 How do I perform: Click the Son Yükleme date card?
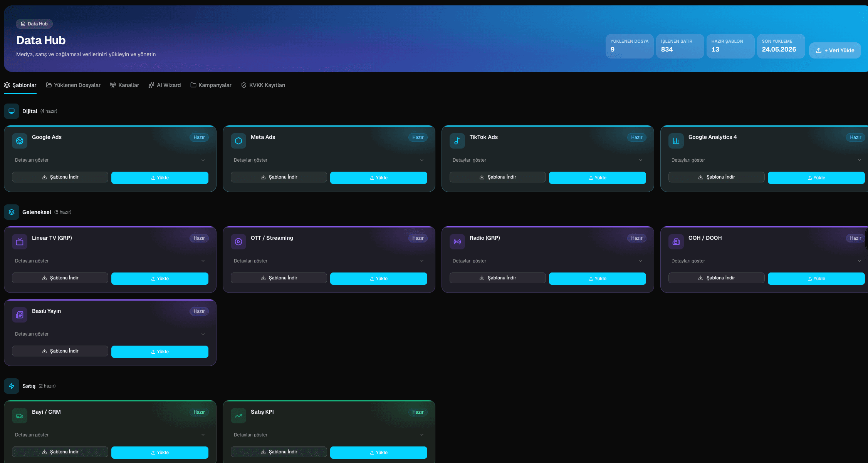[x=781, y=46]
